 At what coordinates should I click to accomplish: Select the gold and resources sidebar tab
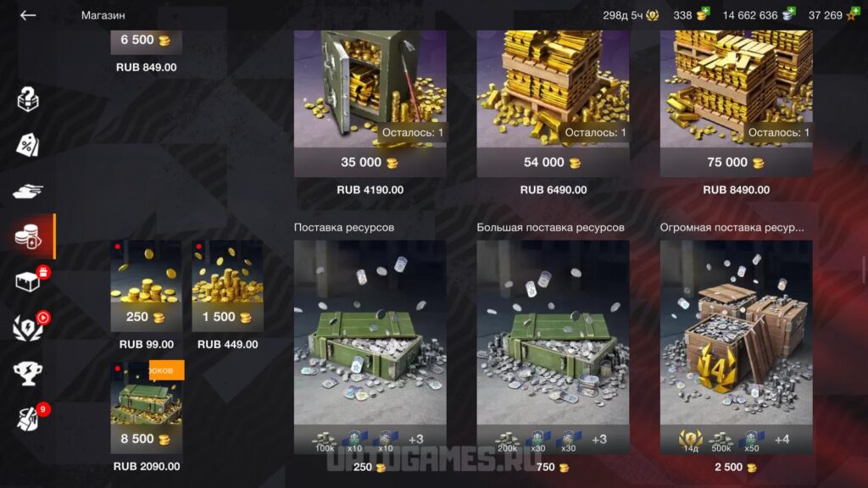[x=28, y=237]
